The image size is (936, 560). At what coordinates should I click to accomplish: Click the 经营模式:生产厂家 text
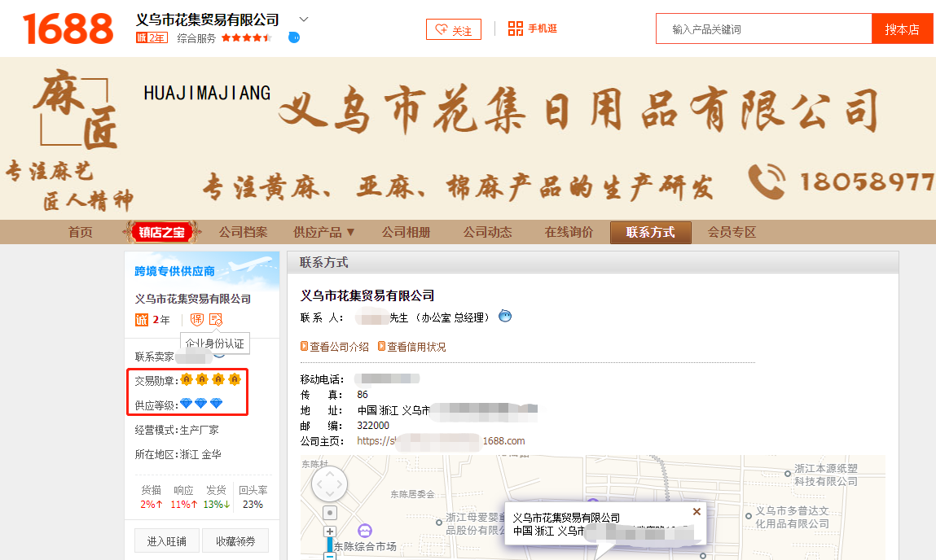point(177,430)
